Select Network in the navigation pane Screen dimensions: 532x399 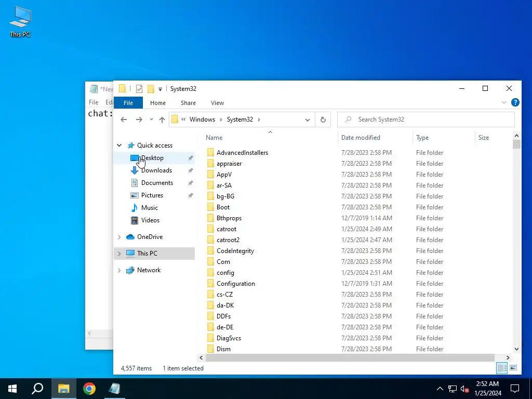coord(149,270)
